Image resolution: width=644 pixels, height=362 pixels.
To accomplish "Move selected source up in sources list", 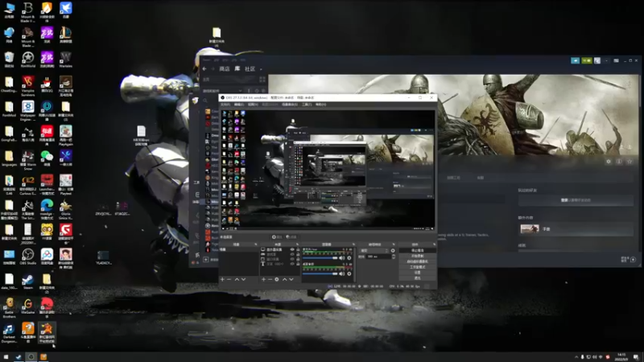I will pyautogui.click(x=285, y=279).
